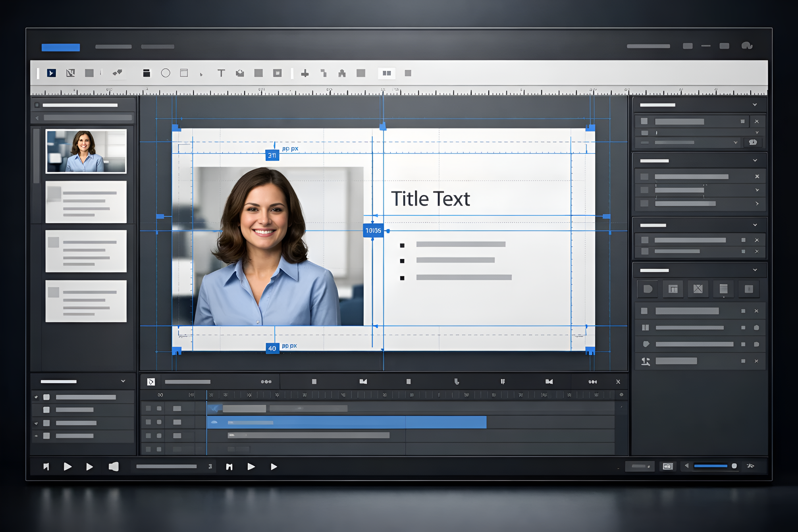
Task: Click the plus/cross add tool icon
Action: 305,73
